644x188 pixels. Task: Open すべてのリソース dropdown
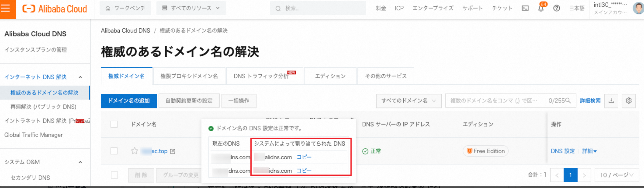[191, 8]
